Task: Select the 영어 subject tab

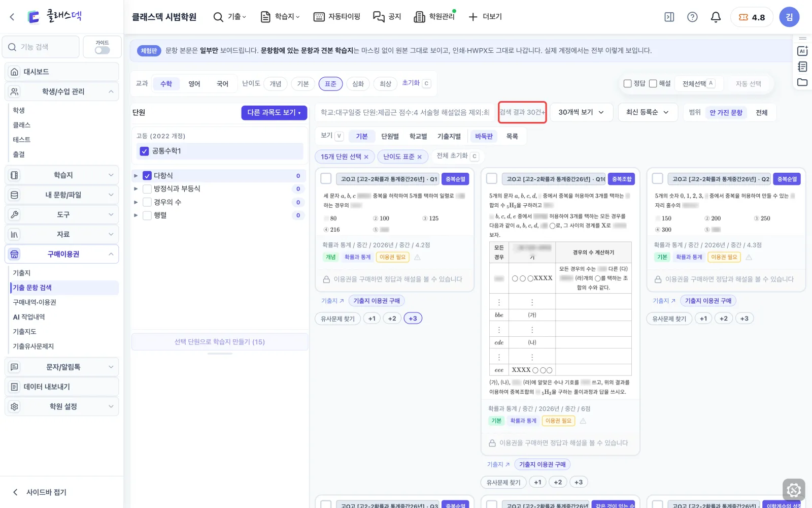Action: (x=194, y=84)
